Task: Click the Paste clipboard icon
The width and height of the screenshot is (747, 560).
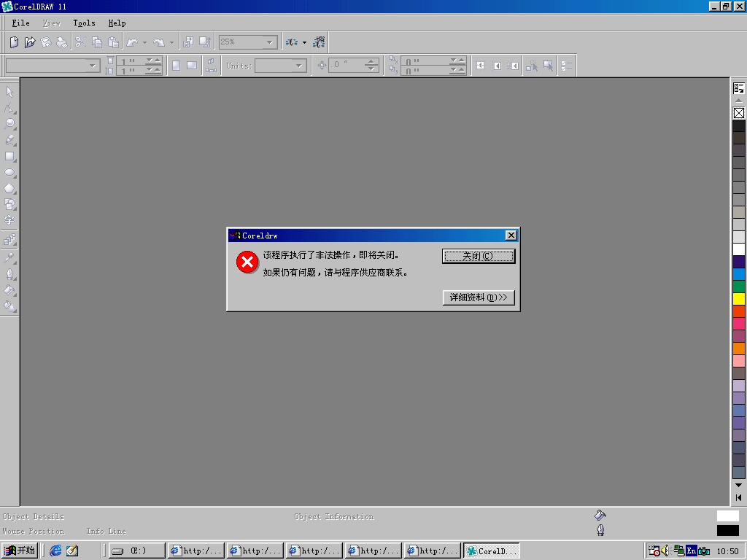Action: [x=113, y=42]
